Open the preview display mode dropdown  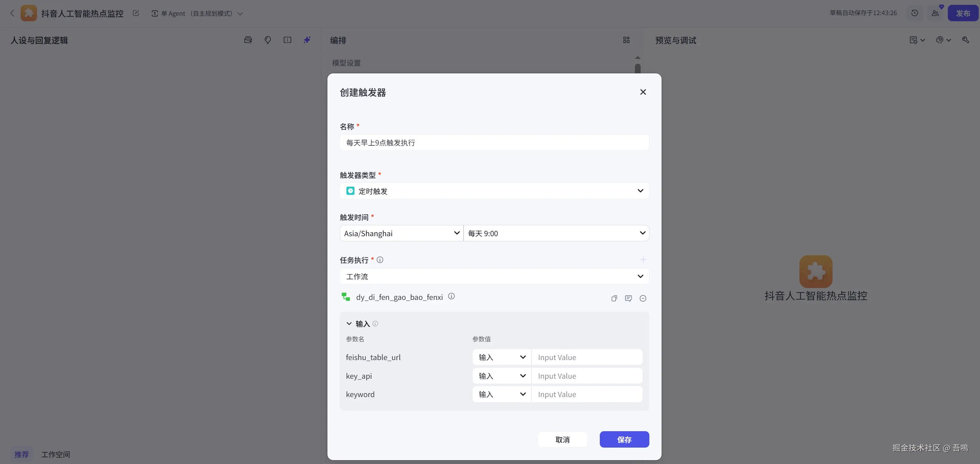pyautogui.click(x=943, y=40)
